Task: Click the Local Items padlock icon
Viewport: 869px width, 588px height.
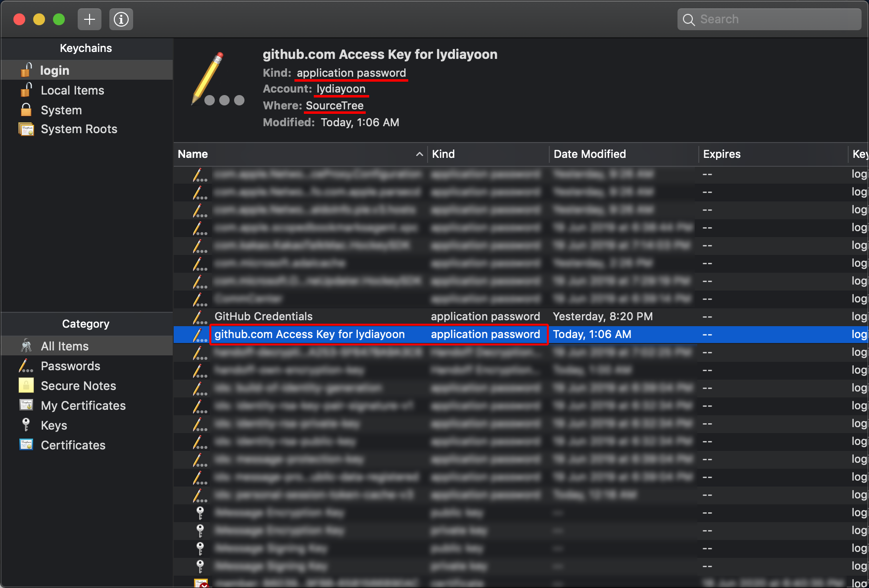Action: (x=26, y=90)
